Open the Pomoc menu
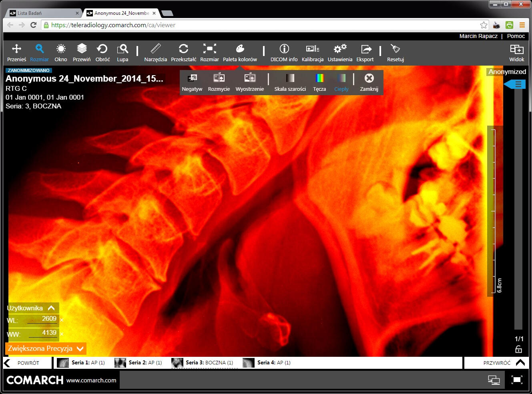 [x=516, y=36]
